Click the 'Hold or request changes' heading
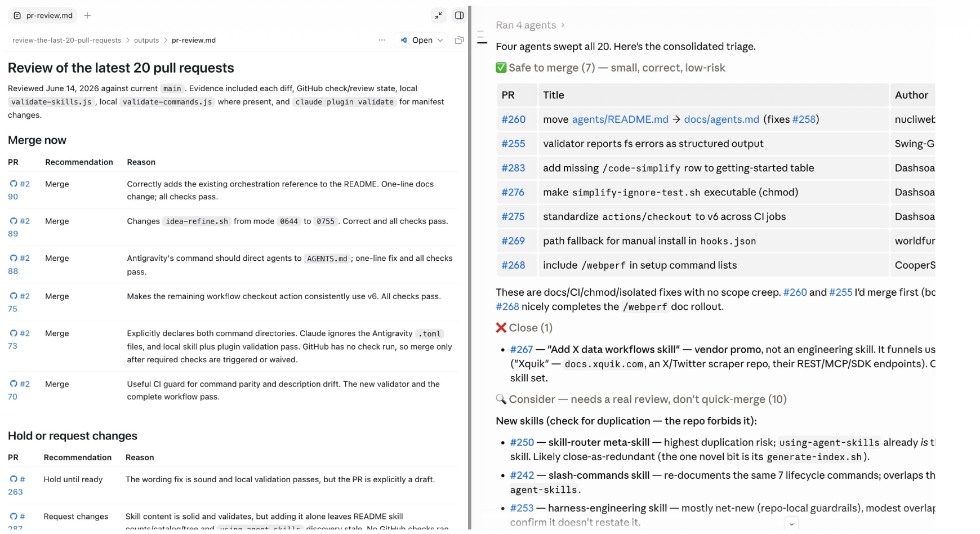This screenshot has width=980, height=534. pos(73,435)
